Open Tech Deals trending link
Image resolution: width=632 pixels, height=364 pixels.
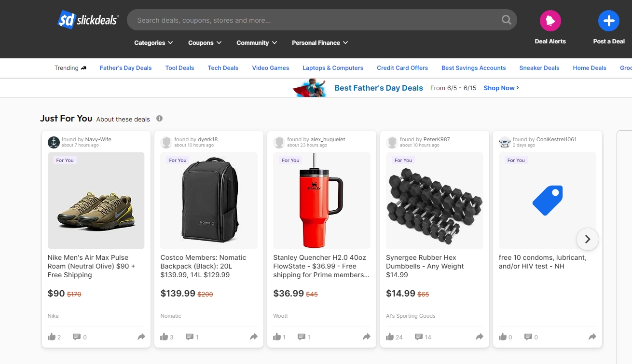pos(223,68)
